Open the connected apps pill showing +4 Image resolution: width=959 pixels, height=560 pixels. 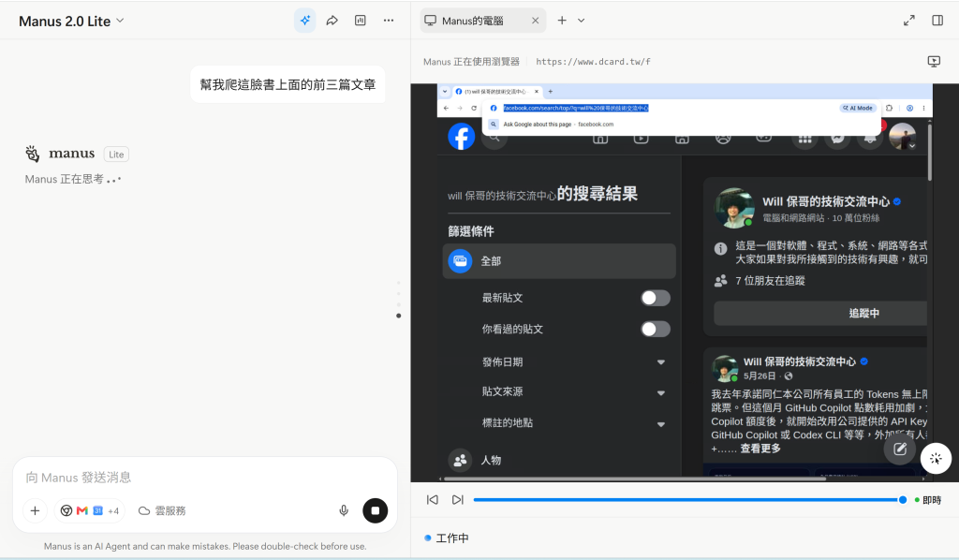pyautogui.click(x=89, y=510)
